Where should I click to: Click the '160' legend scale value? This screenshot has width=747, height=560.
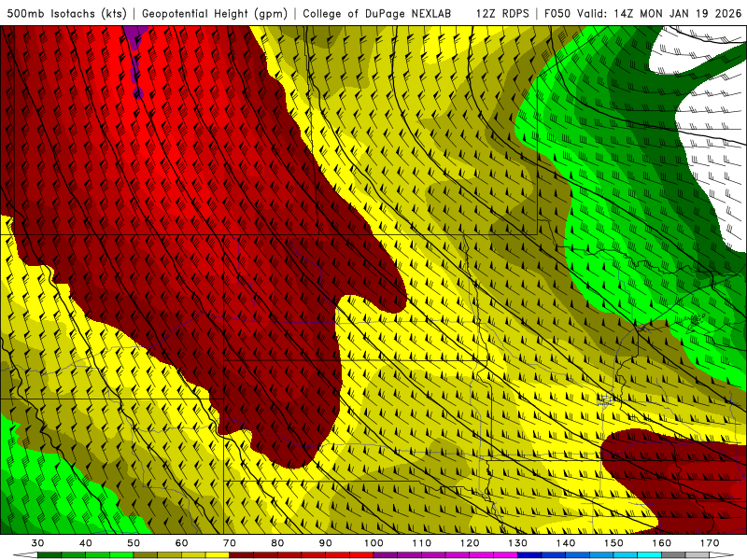click(662, 543)
